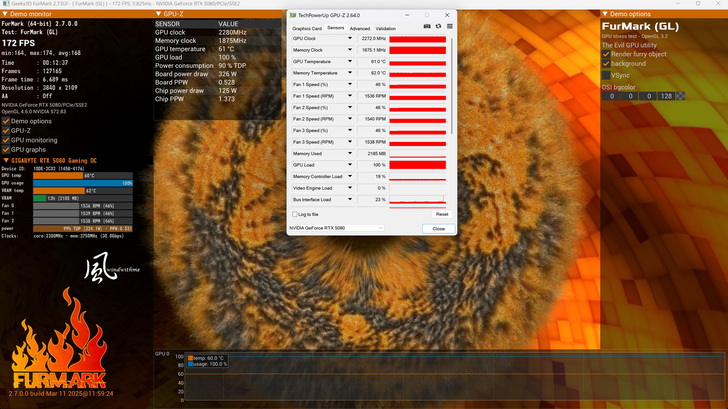This screenshot has height=409, width=728.
Task: Open the Fan 1 Speed (%) dropdown
Action: [x=350, y=84]
